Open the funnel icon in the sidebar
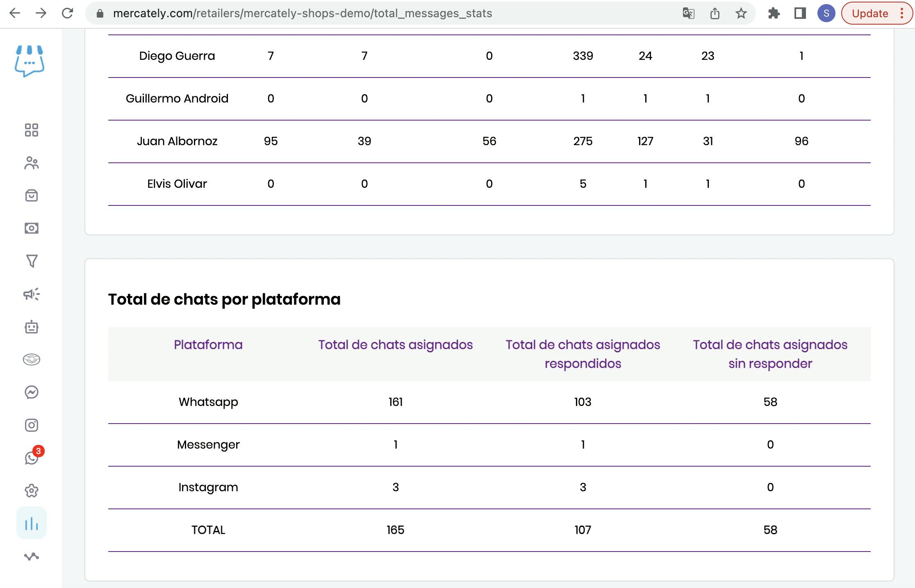 pyautogui.click(x=32, y=261)
